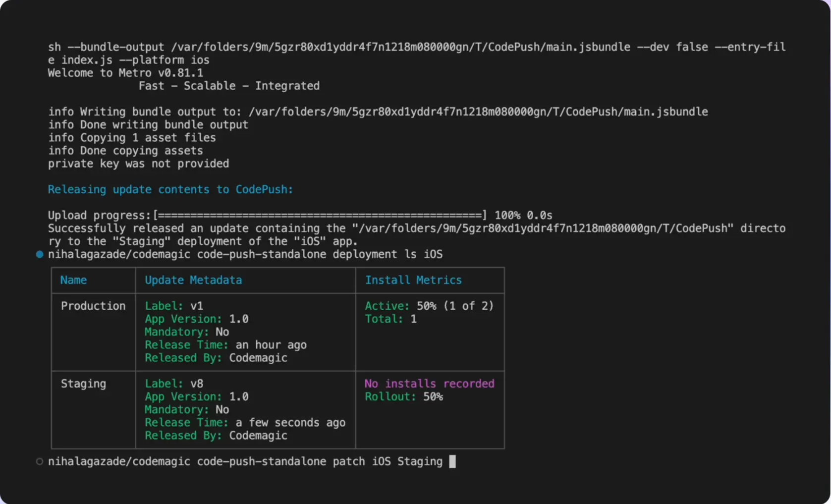Click the 'Production' row name cell
The width and height of the screenshot is (831, 504).
point(93,306)
